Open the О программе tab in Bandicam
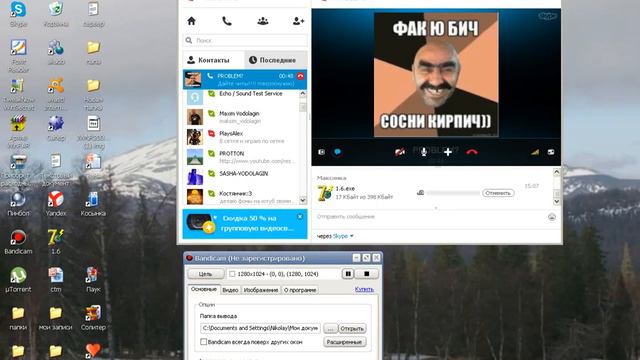Screen dimensions: 640x360 pyautogui.click(x=300, y=290)
